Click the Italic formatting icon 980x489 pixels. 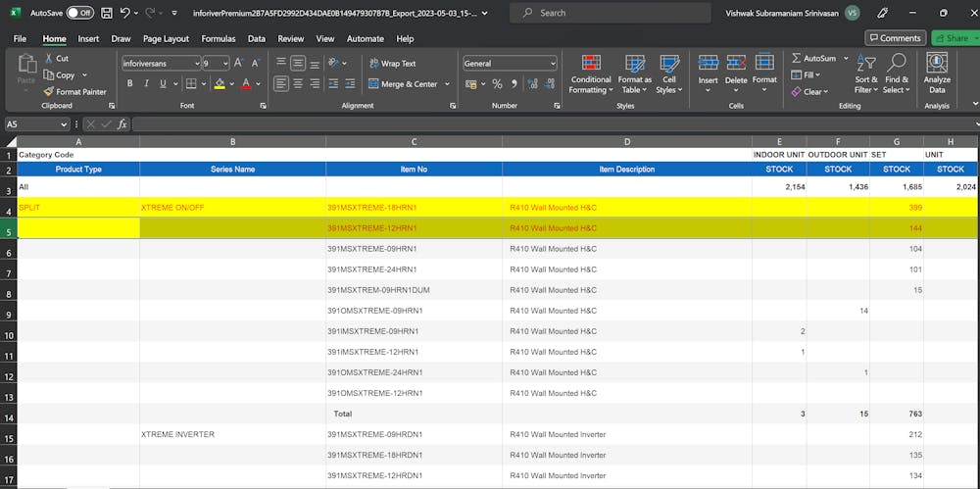pyautogui.click(x=146, y=84)
